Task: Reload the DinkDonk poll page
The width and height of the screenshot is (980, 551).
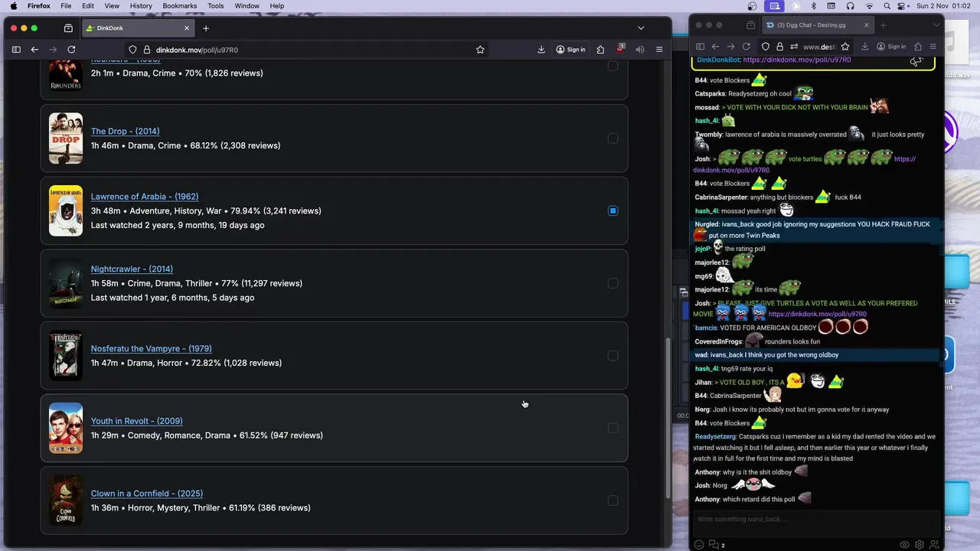Action: tap(71, 50)
